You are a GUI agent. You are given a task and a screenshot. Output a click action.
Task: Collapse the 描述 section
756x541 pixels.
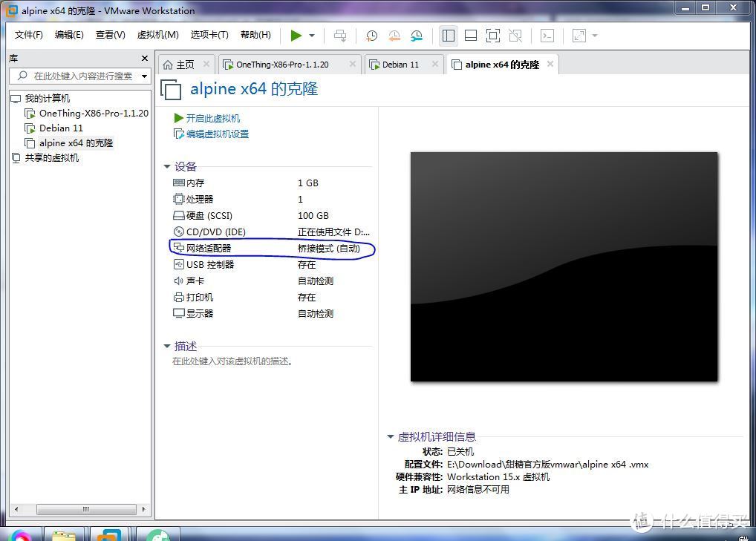click(x=166, y=346)
